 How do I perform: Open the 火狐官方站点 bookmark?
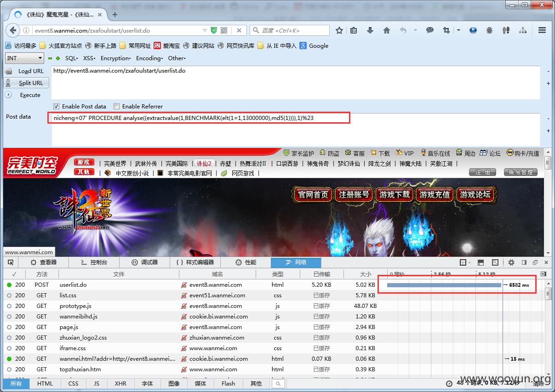click(x=61, y=45)
